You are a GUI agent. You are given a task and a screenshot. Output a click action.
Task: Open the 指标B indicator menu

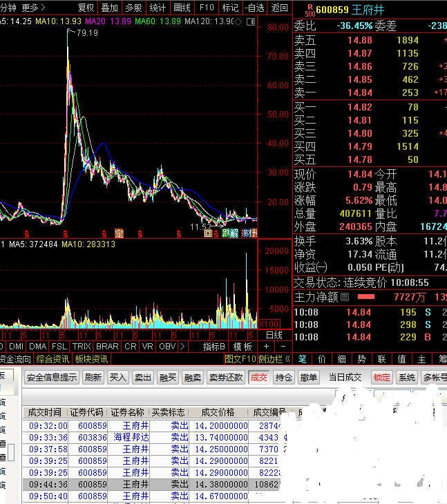(x=214, y=347)
